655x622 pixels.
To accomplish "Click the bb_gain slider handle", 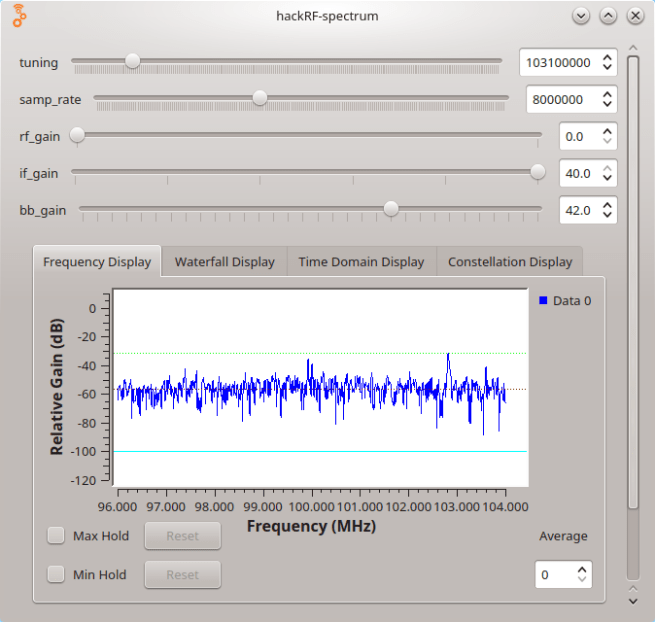I will click(x=391, y=209).
